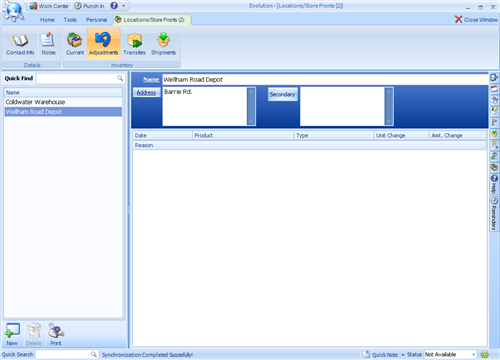500x360 pixels.
Task: Open Quick Note in status bar
Action: (x=381, y=354)
